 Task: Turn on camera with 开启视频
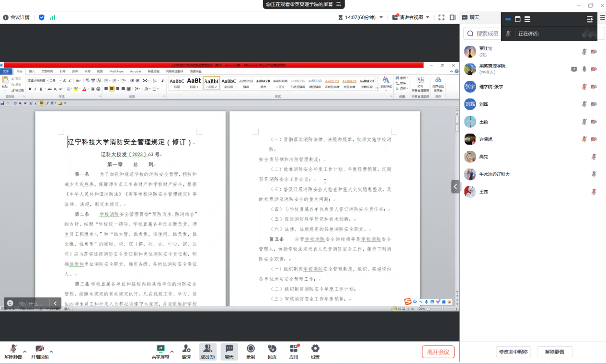click(x=40, y=349)
